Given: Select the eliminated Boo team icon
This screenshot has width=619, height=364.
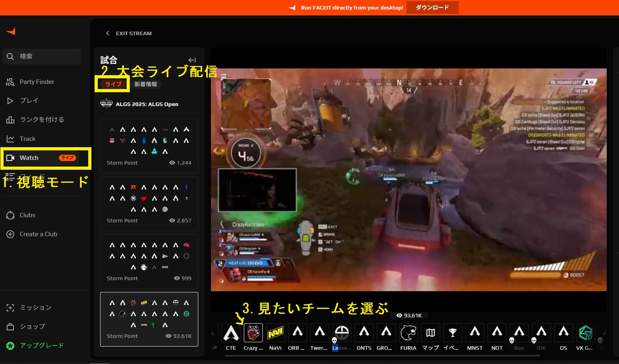Looking at the screenshot, I should 519,337.
